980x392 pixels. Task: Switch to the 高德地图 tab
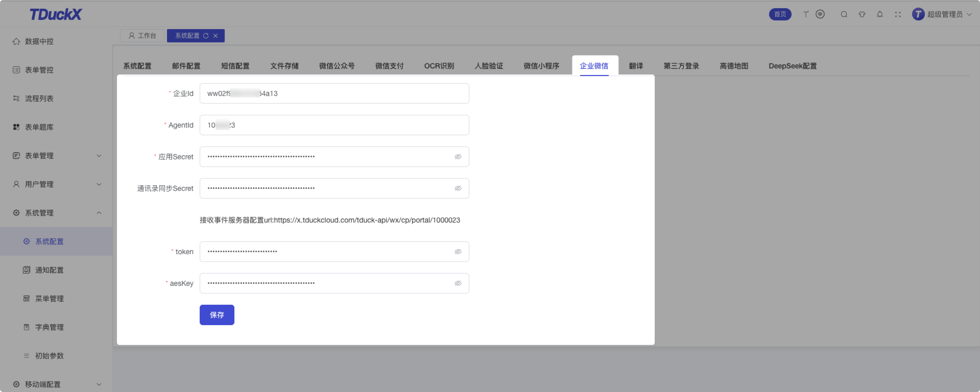pyautogui.click(x=734, y=66)
